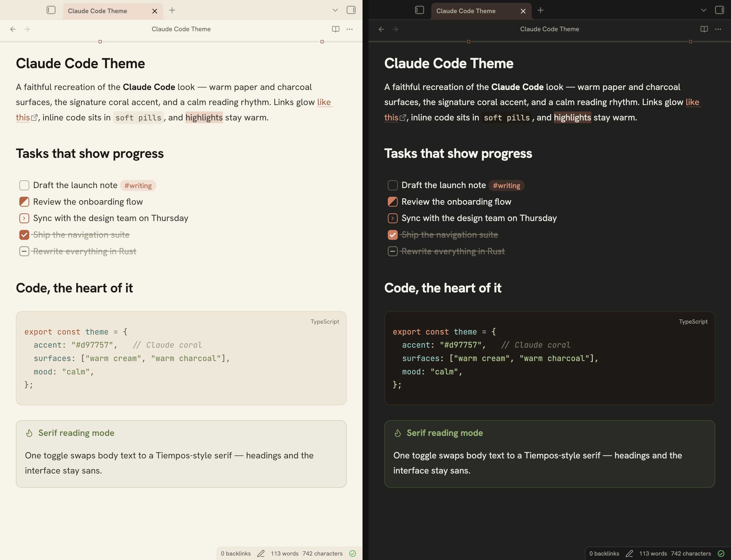Image resolution: width=731 pixels, height=560 pixels.
Task: Click 'highlights' highlighted word in dark window
Action: 573,118
